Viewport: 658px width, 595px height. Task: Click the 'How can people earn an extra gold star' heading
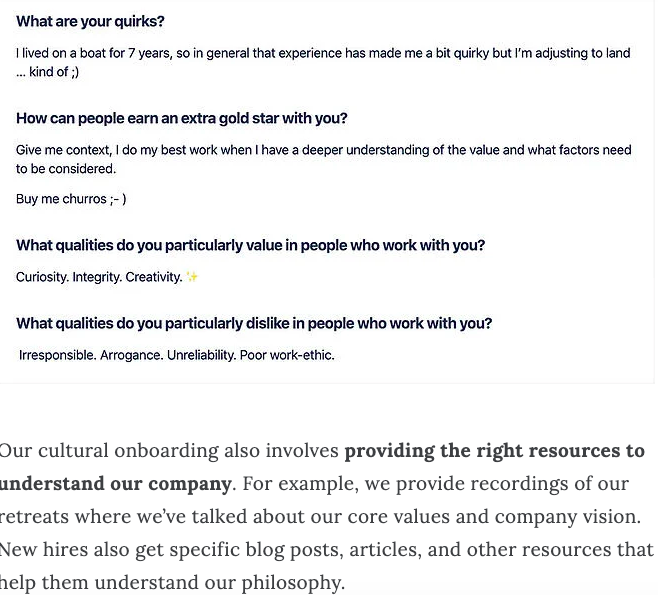pyautogui.click(x=182, y=118)
